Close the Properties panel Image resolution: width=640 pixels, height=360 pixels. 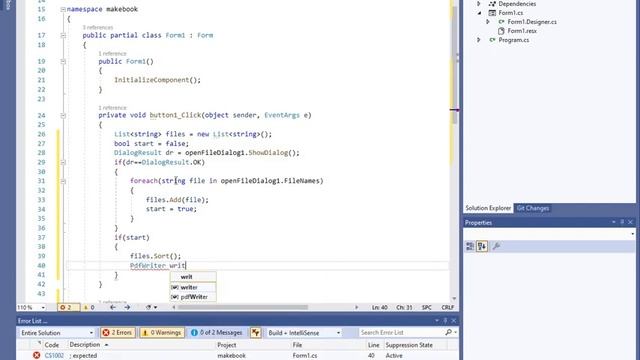click(631, 222)
